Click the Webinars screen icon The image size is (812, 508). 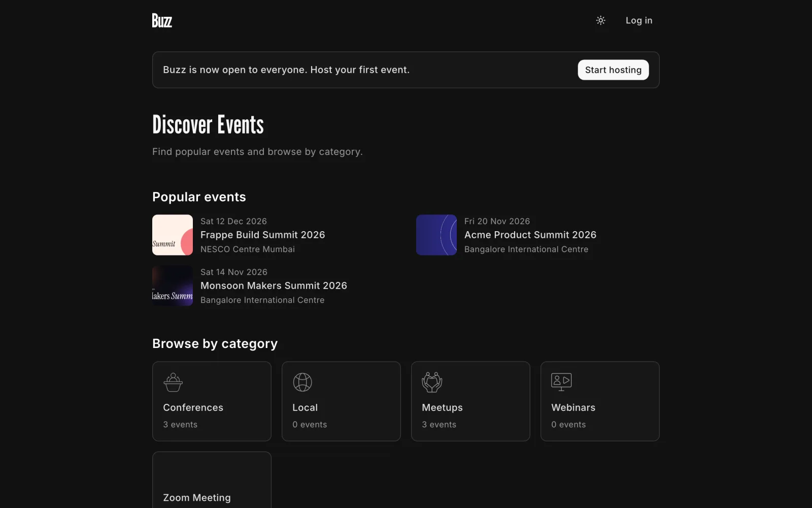(x=561, y=382)
